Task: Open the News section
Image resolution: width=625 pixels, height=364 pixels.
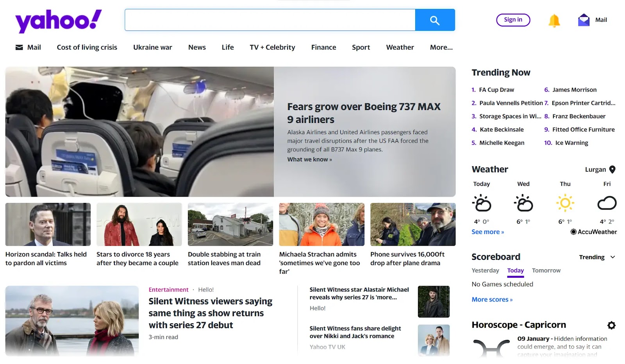Action: [x=197, y=47]
